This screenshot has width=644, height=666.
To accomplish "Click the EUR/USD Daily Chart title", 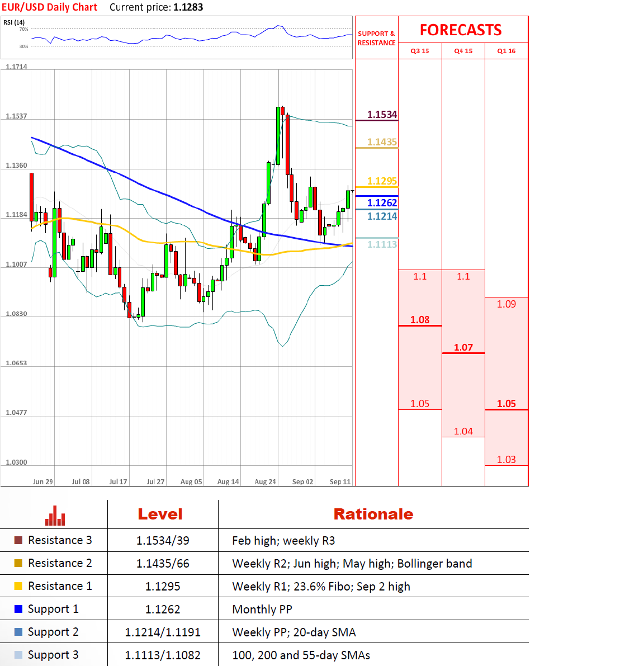I will [x=50, y=7].
